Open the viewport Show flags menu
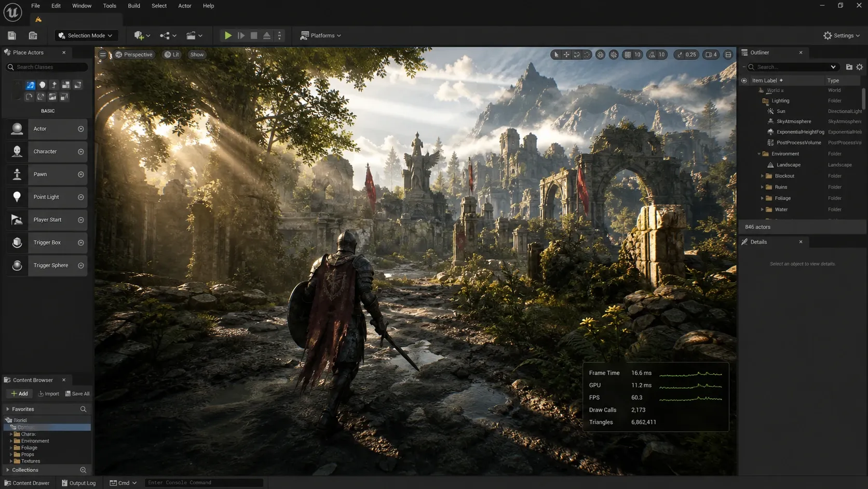This screenshot has width=868, height=489. (x=197, y=55)
